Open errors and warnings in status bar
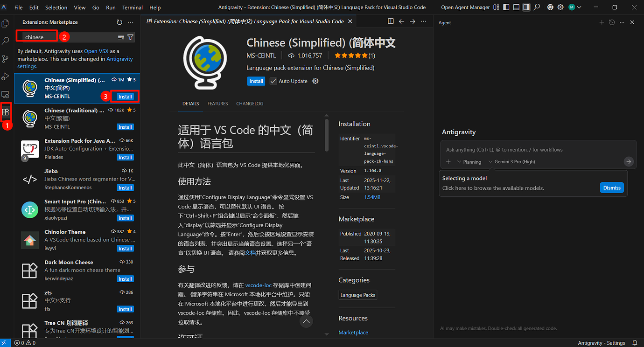 pos(25,343)
